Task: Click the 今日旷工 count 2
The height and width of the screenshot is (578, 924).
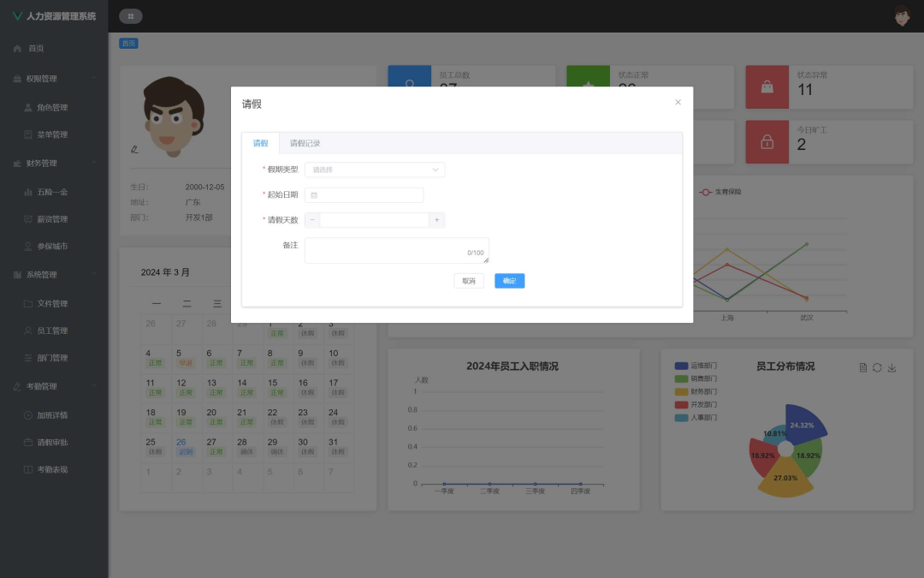Action: 802,145
